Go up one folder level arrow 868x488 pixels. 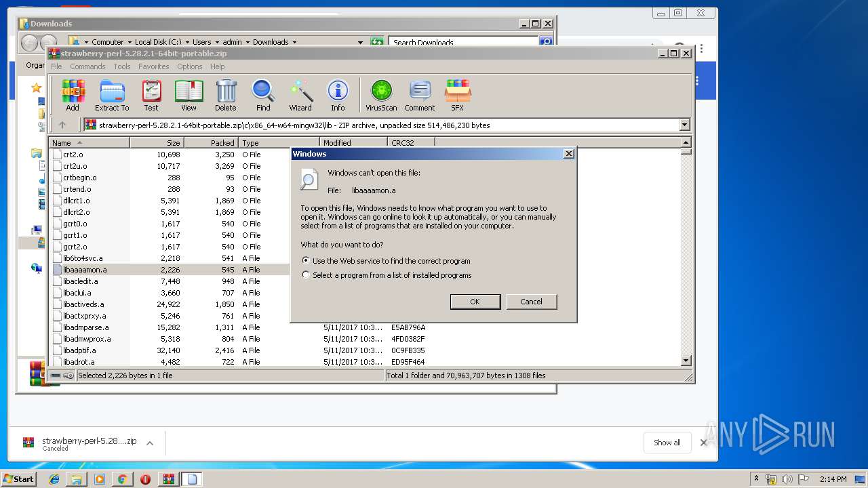(62, 125)
